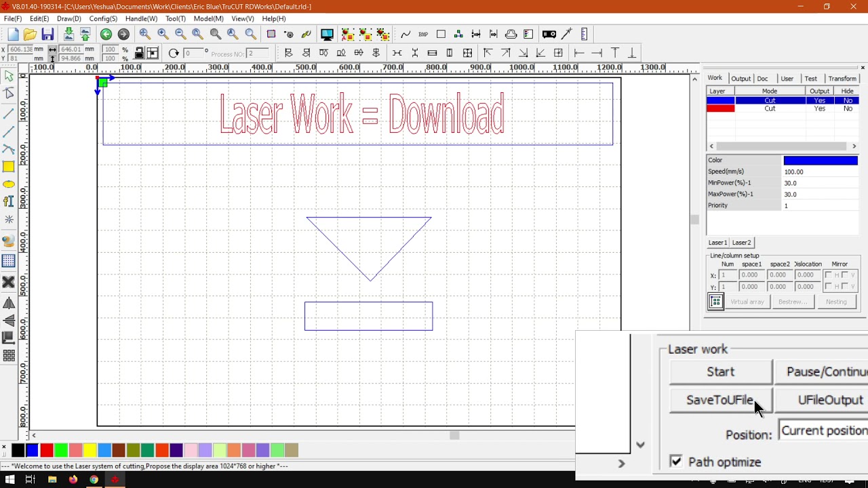Click the vertical mirror tool
868x488 pixels.
coord(9,321)
